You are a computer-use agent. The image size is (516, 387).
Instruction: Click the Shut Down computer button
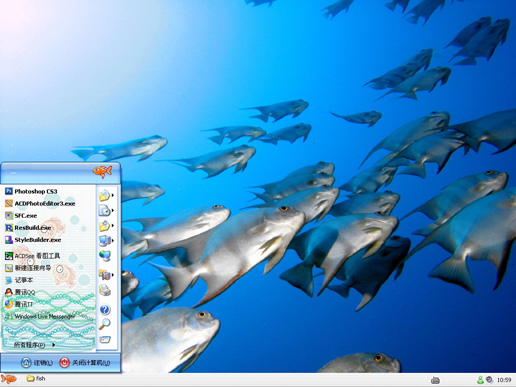pos(85,363)
